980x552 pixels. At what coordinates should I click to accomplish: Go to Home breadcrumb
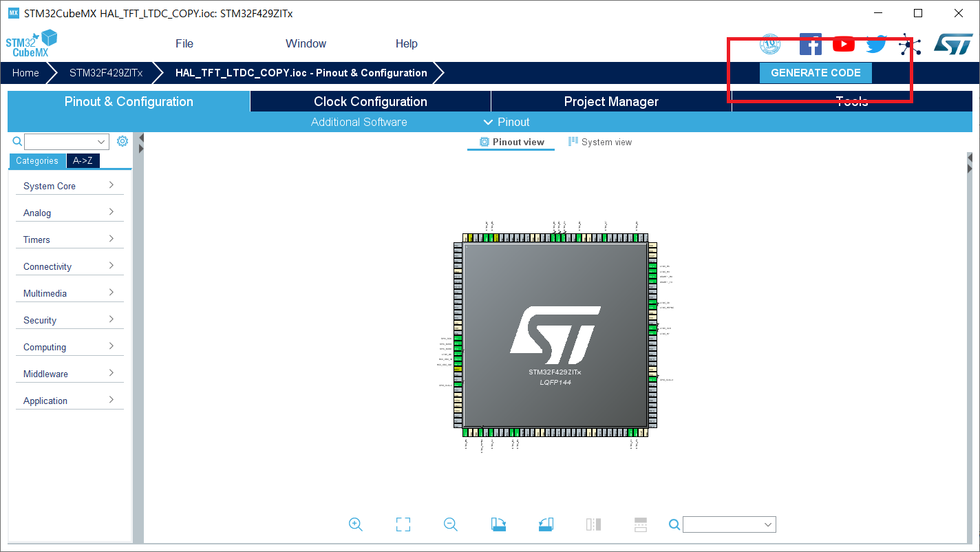(x=25, y=72)
